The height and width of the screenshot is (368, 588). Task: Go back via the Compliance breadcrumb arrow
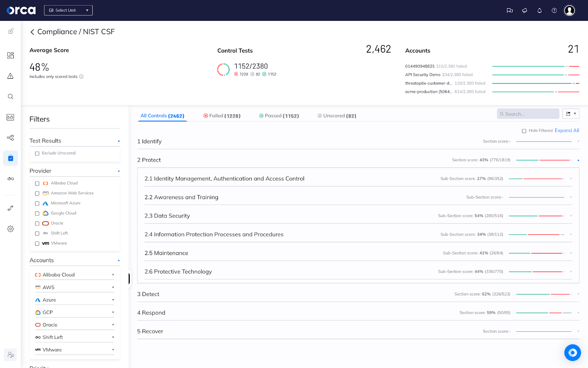coord(32,32)
